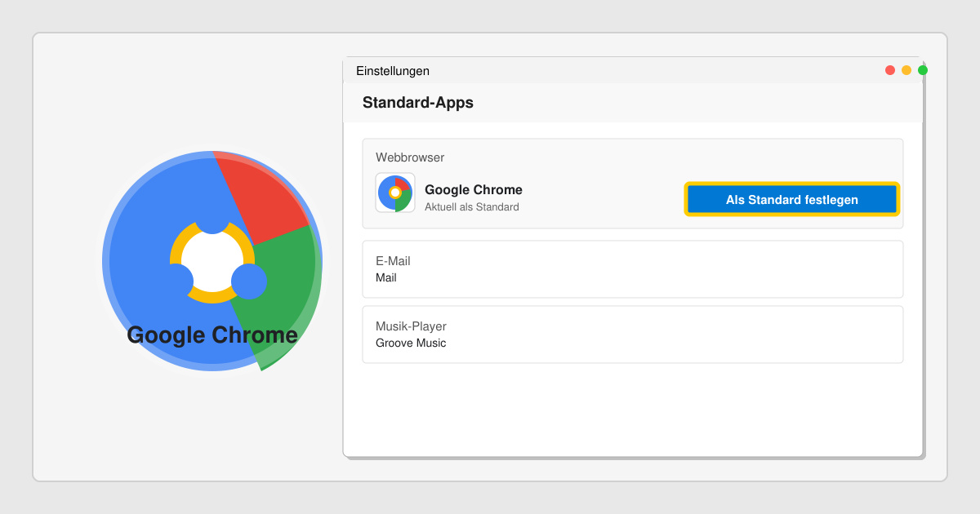The width and height of the screenshot is (980, 514).
Task: Open the Musik-Player default app row
Action: 633,335
